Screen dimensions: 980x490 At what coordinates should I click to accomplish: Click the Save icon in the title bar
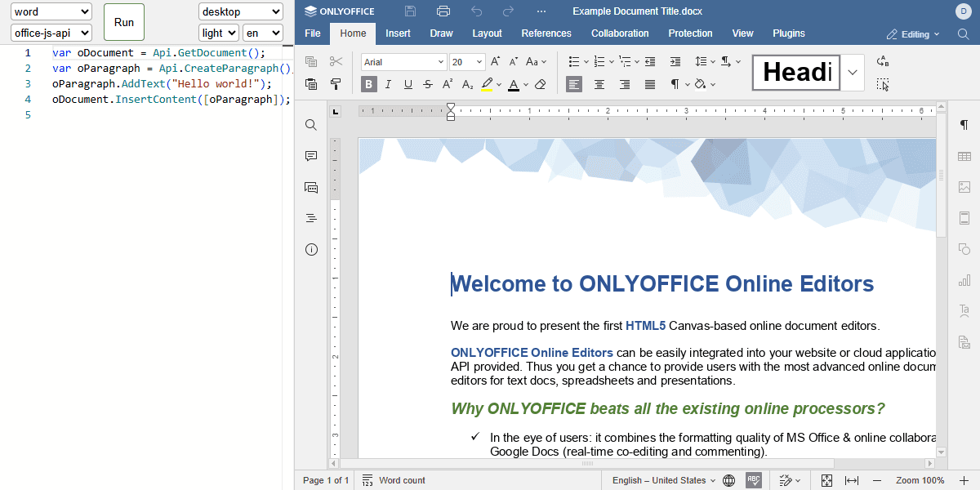tap(411, 11)
